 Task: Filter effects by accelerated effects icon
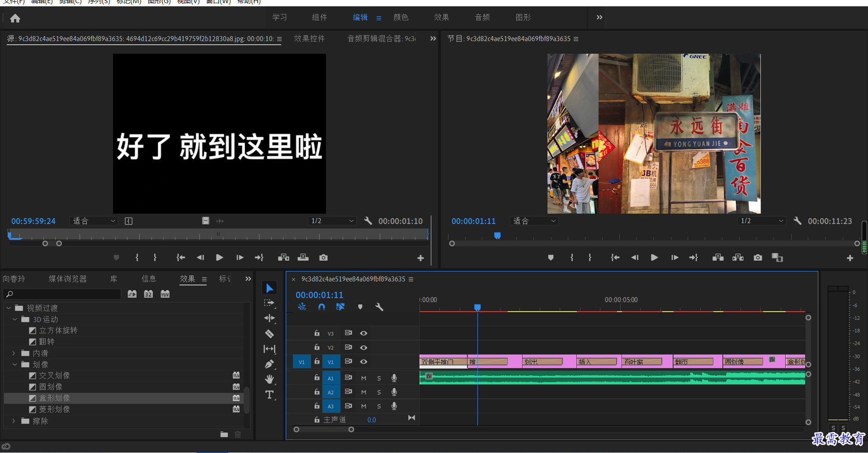coord(132,294)
